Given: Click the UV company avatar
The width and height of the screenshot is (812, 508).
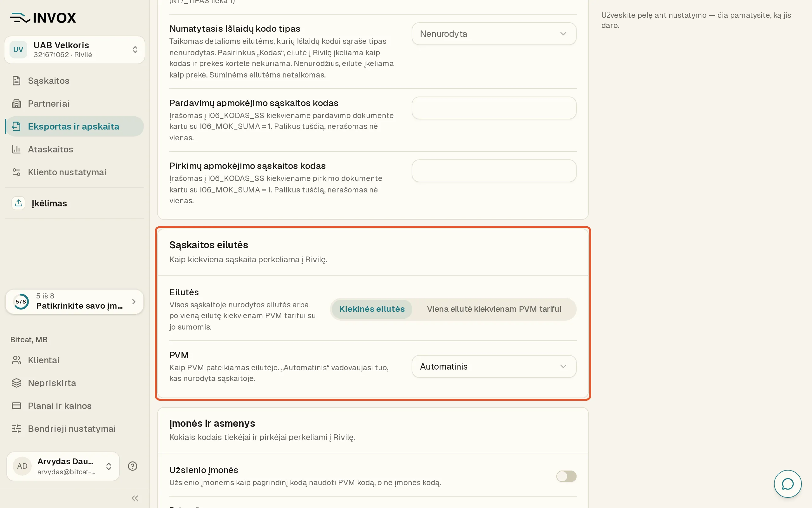Looking at the screenshot, I should click(18, 50).
